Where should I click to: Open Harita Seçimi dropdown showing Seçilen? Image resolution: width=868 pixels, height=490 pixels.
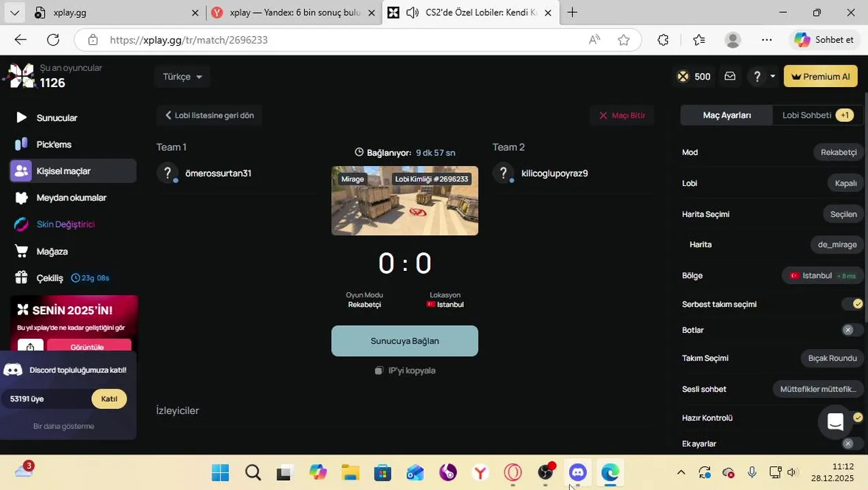coord(843,214)
